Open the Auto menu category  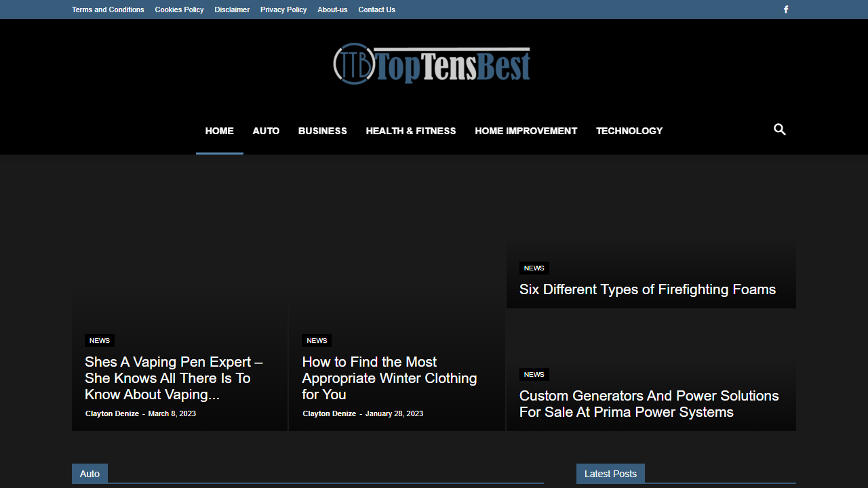point(266,131)
